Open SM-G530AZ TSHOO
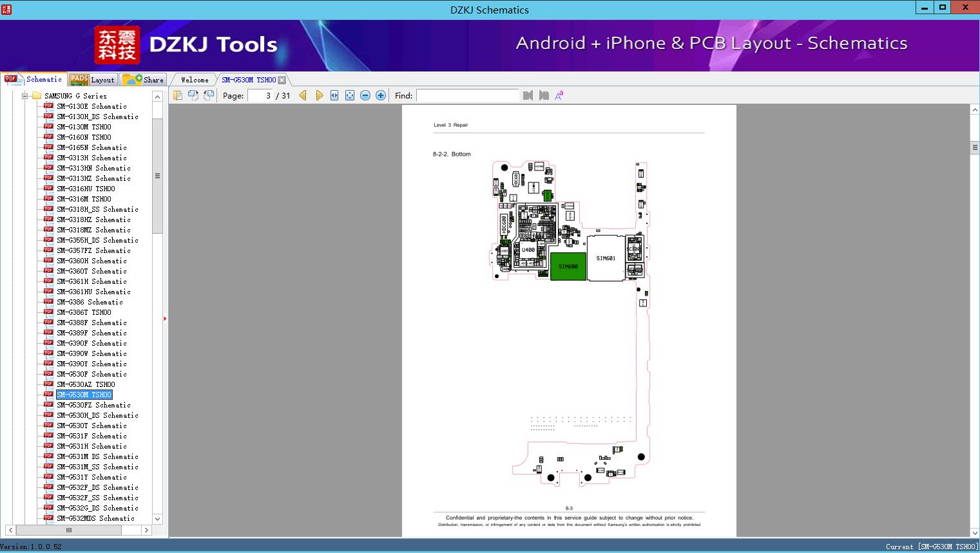The width and height of the screenshot is (980, 553). 86,384
